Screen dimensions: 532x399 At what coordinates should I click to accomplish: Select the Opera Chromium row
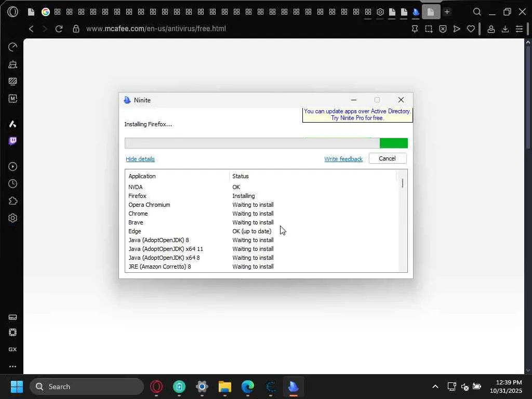click(x=261, y=205)
